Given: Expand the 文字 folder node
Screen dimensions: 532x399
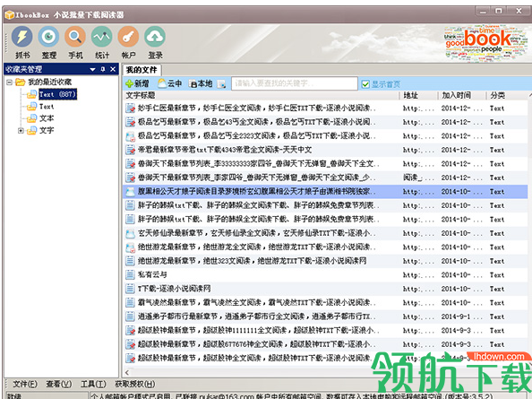Looking at the screenshot, I should coord(21,130).
